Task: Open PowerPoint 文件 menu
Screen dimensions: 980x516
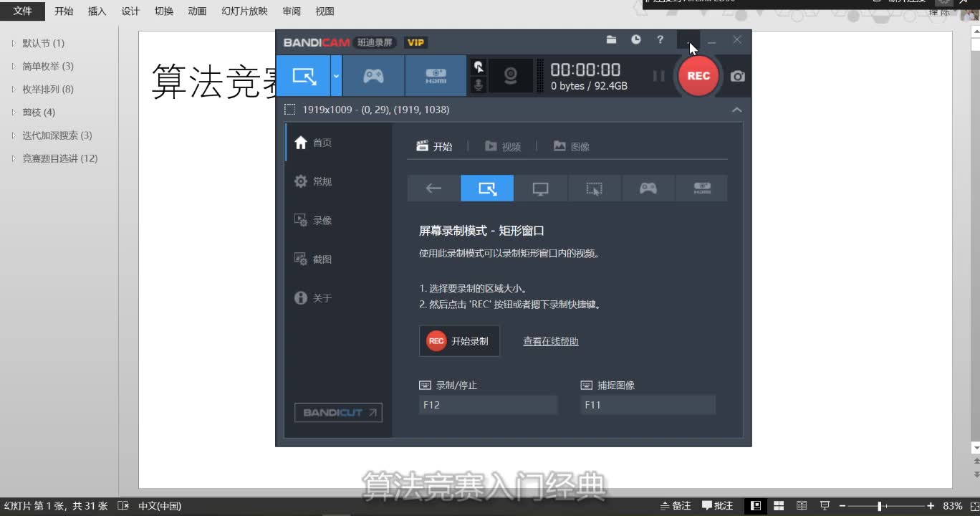Action: pos(23,11)
